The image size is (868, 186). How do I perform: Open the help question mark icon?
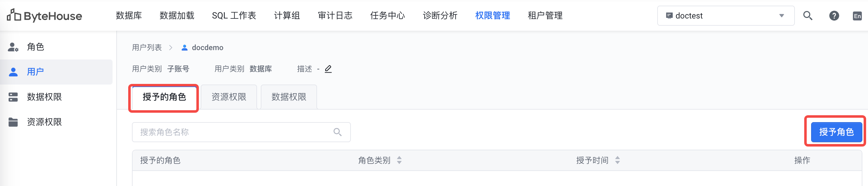834,16
